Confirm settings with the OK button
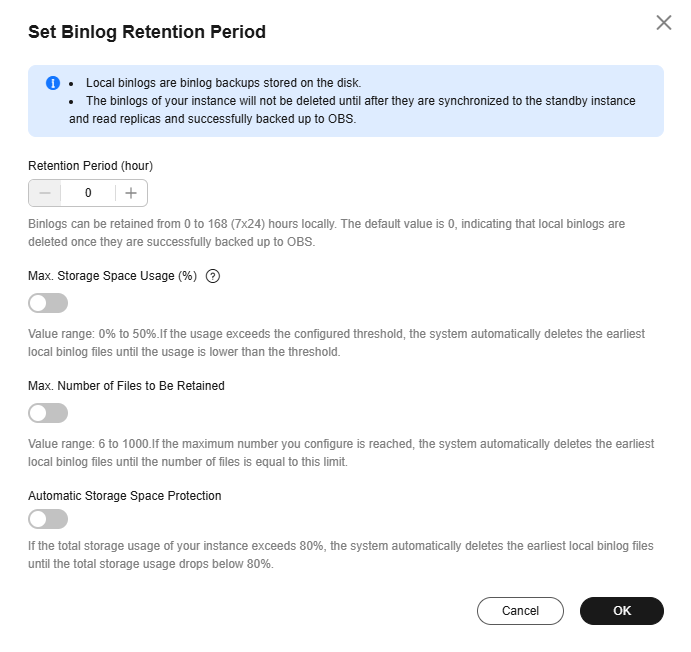This screenshot has height=652, width=691. pyautogui.click(x=622, y=611)
